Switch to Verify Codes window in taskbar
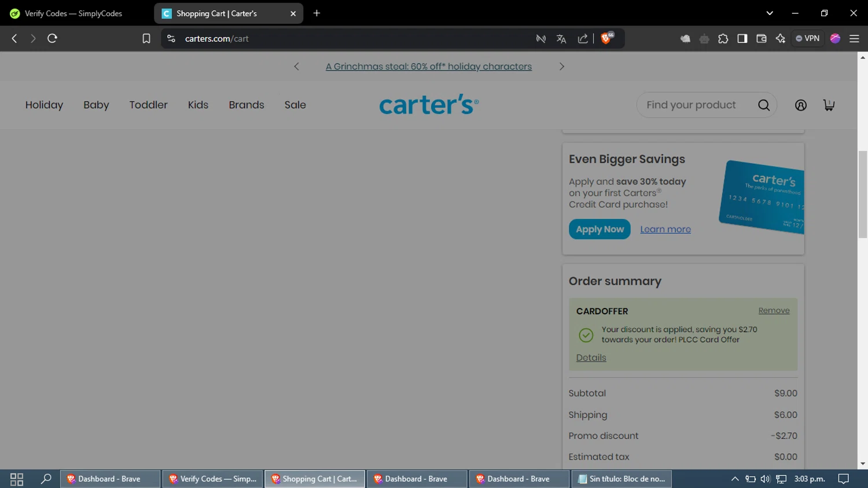Image resolution: width=868 pixels, height=488 pixels. pos(212,479)
